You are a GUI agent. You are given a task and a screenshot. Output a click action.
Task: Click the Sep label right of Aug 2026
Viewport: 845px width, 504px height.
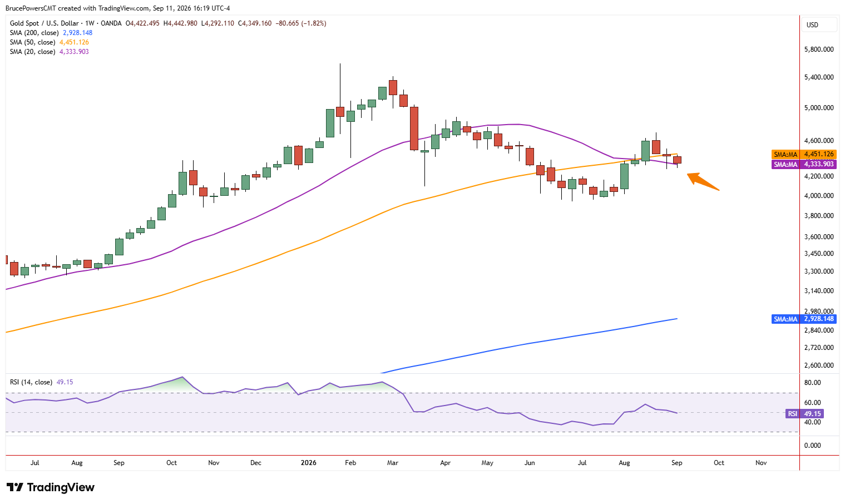coord(676,463)
